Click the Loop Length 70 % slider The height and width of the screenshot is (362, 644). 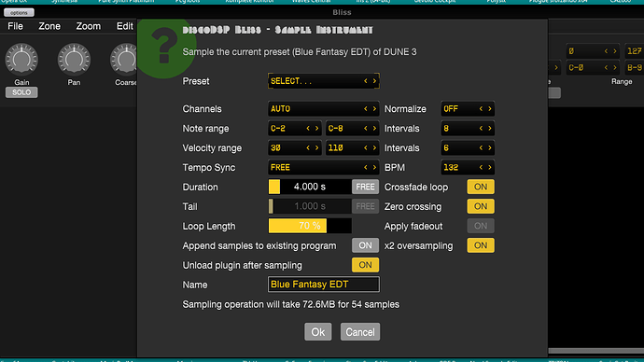click(x=310, y=226)
